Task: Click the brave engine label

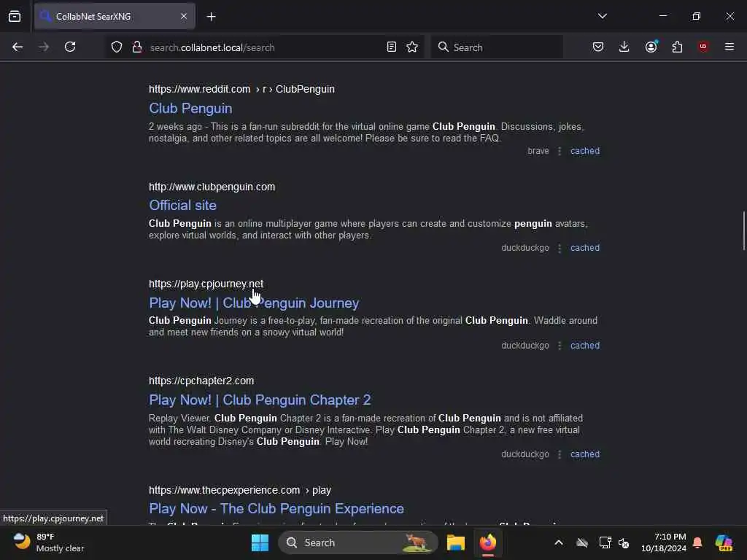Action: 538,151
